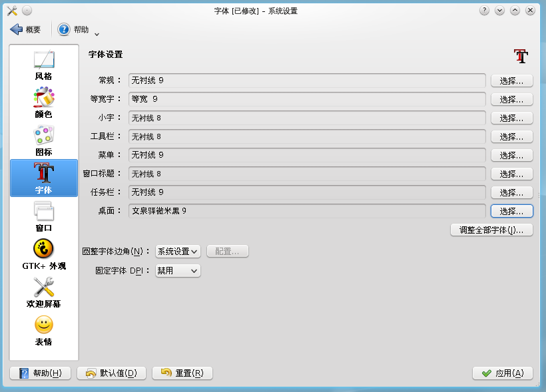The height and width of the screenshot is (392, 546).
Task: Click the round pin button next to titlebar wrench
Action: (x=27, y=11)
